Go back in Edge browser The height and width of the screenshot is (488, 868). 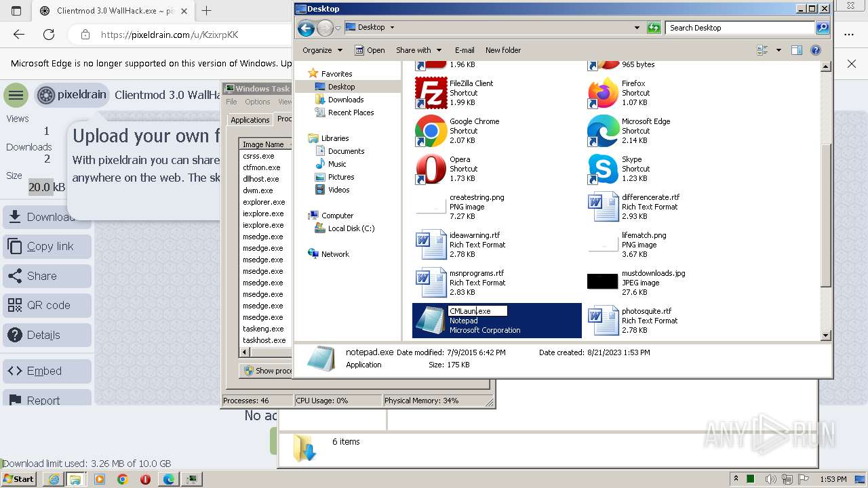(x=19, y=35)
